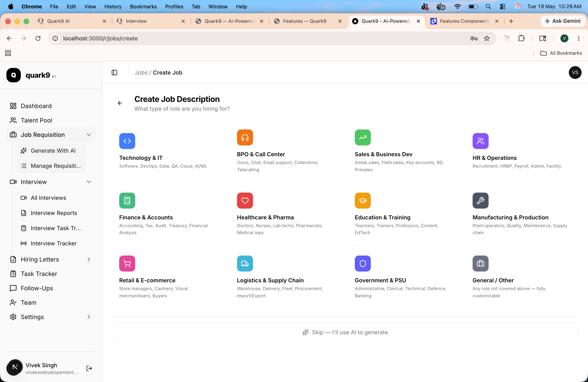
Task: Select the BPO & Call Center headphones icon
Action: click(x=245, y=137)
